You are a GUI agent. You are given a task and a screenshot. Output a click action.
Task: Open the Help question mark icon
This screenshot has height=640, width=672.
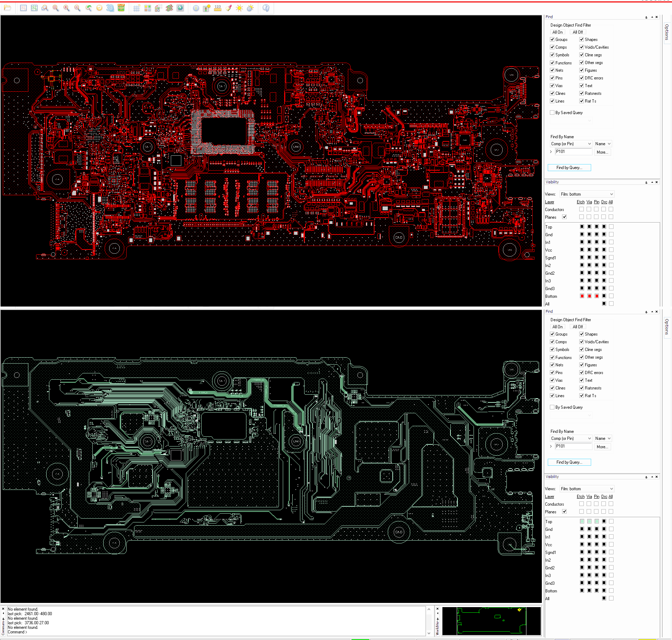[266, 8]
